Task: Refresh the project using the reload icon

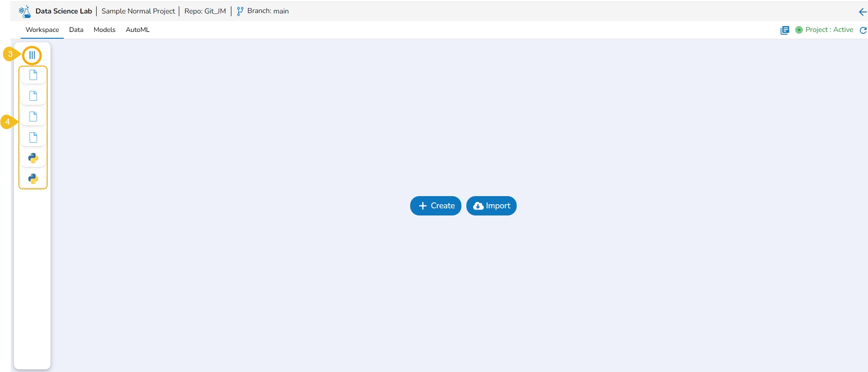Action: click(863, 30)
